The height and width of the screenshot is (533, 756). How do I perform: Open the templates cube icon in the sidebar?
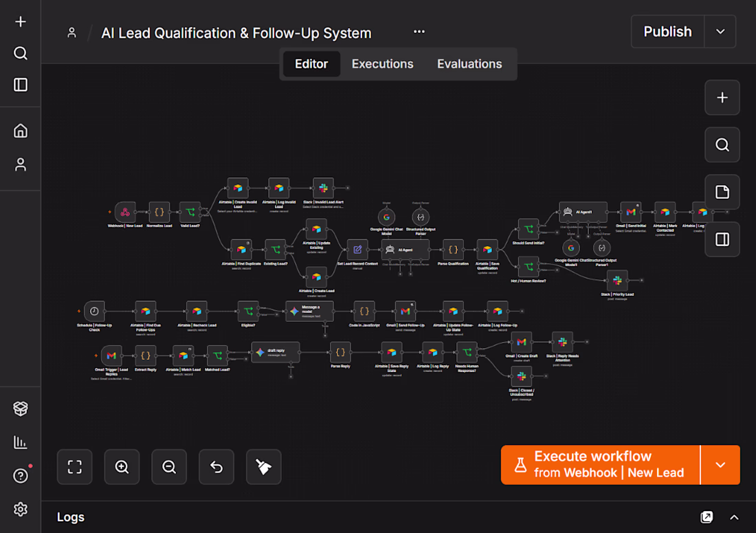(x=20, y=409)
